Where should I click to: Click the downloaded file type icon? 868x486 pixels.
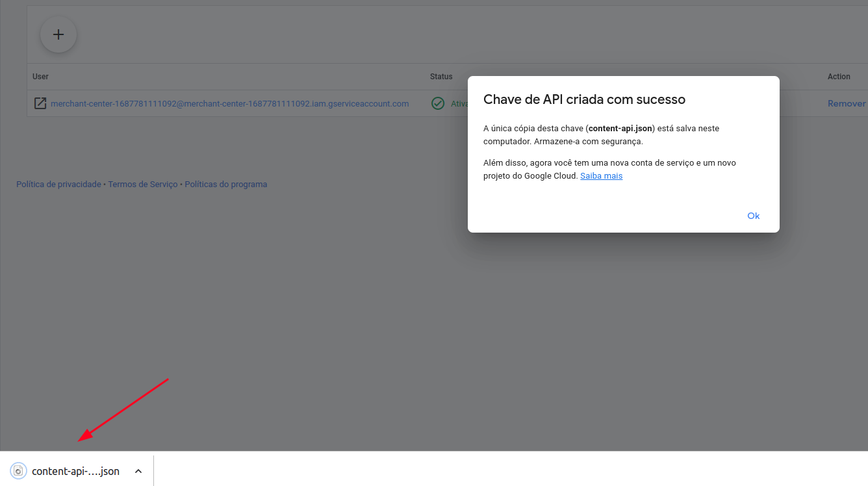pyautogui.click(x=19, y=471)
